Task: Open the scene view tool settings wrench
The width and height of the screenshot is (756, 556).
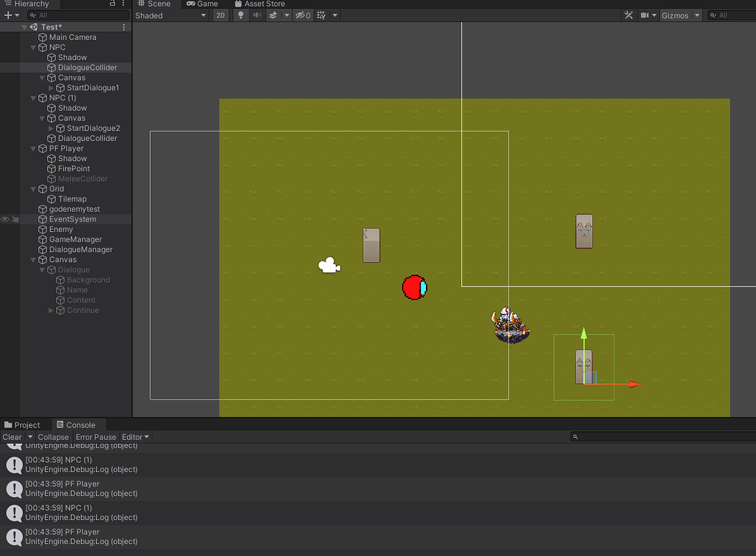Action: click(628, 15)
